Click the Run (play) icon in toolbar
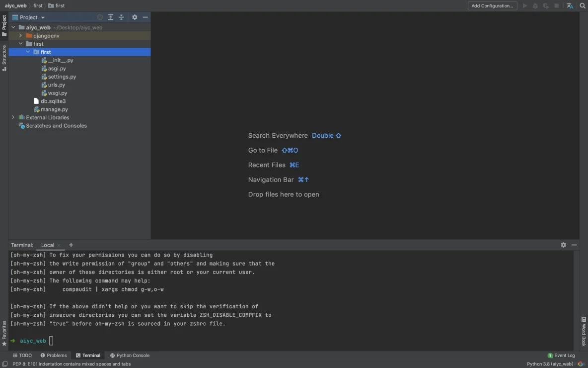 point(525,5)
